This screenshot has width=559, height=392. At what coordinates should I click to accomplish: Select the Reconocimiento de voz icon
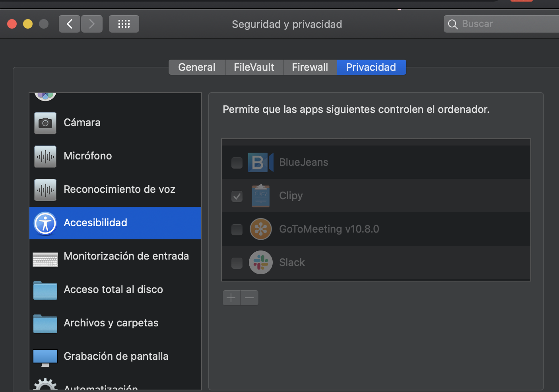[45, 190]
